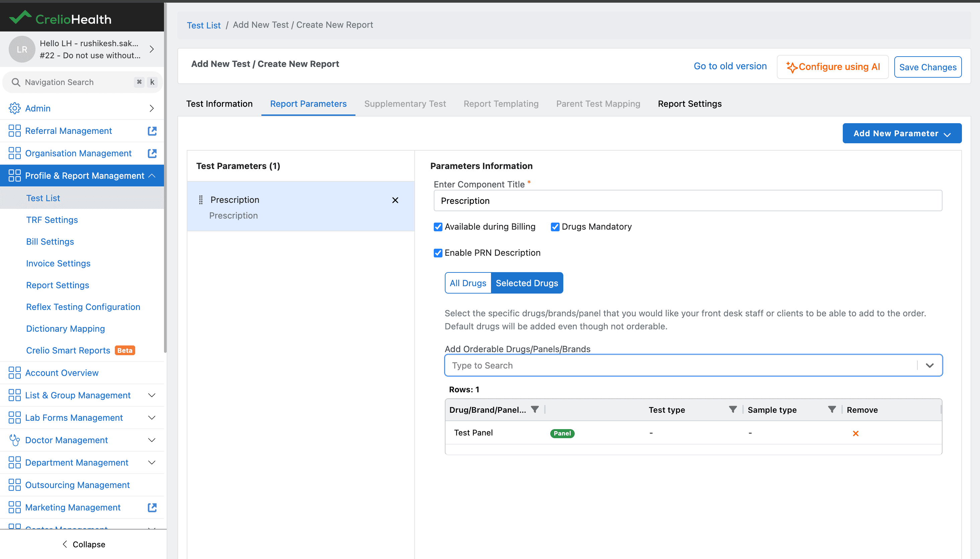Click the drag handle on Prescription parameter
The height and width of the screenshot is (559, 980).
(201, 199)
